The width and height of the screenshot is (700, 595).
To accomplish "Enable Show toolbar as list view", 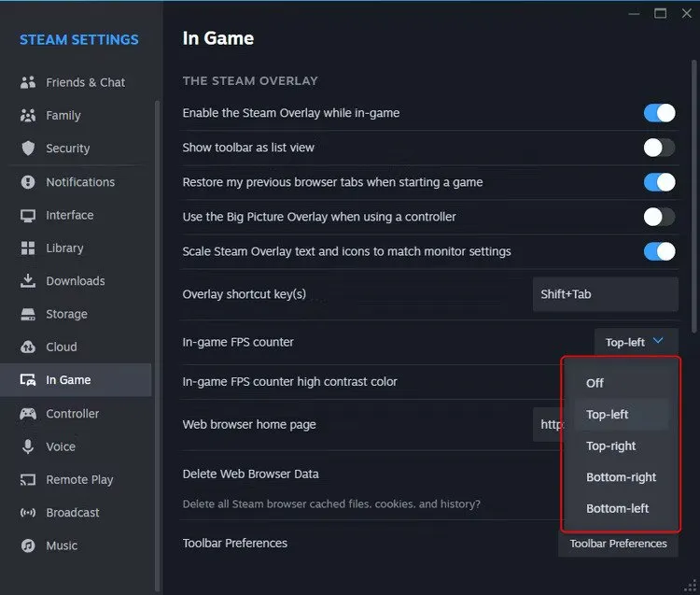I will [659, 148].
